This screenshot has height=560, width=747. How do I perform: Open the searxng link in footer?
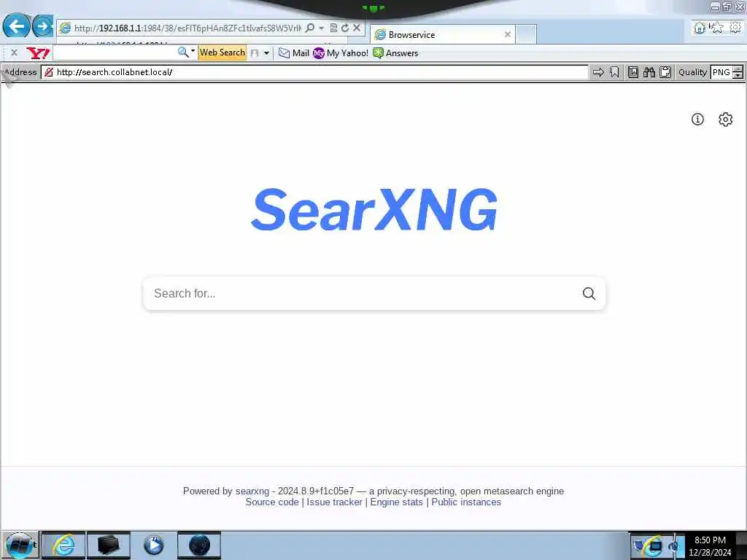tap(252, 491)
